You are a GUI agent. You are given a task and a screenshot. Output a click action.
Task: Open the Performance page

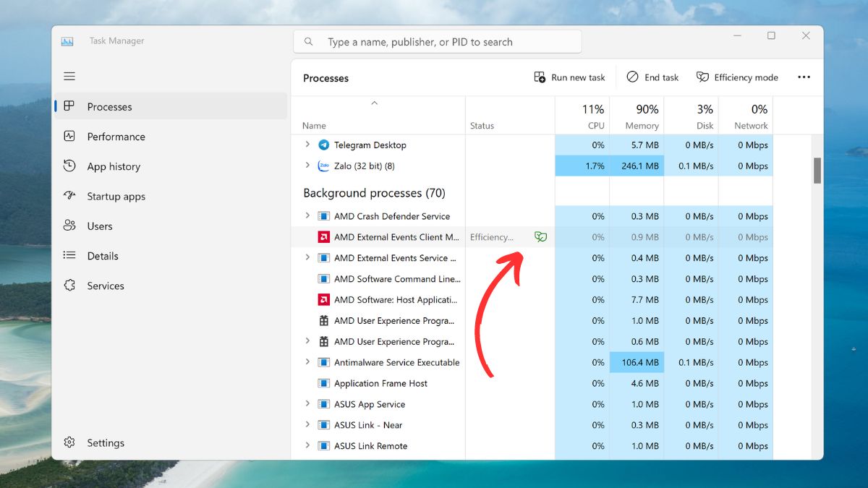116,137
